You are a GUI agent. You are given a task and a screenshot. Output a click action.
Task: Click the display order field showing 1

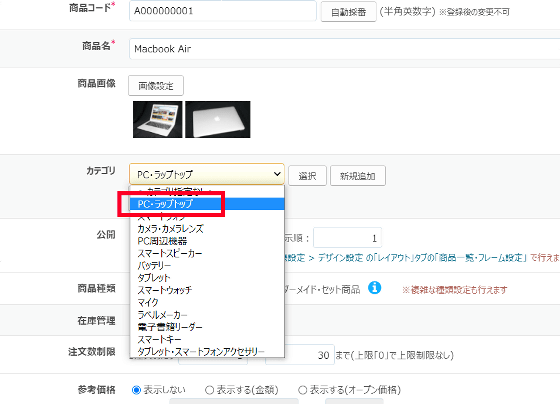348,238
